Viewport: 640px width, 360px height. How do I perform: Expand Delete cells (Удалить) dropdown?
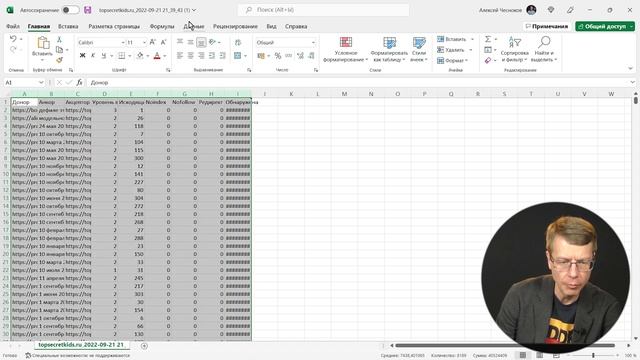(471, 50)
